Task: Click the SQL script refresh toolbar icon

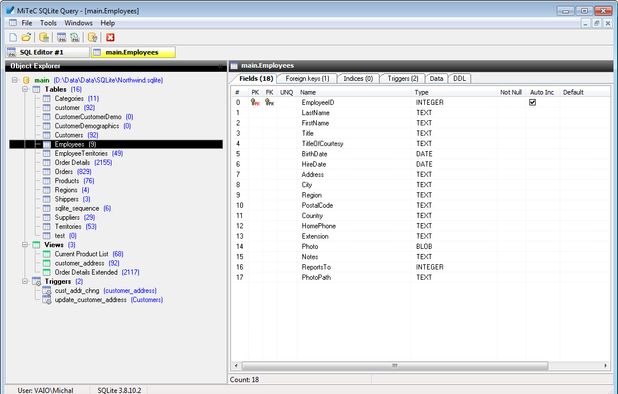Action: tap(75, 37)
